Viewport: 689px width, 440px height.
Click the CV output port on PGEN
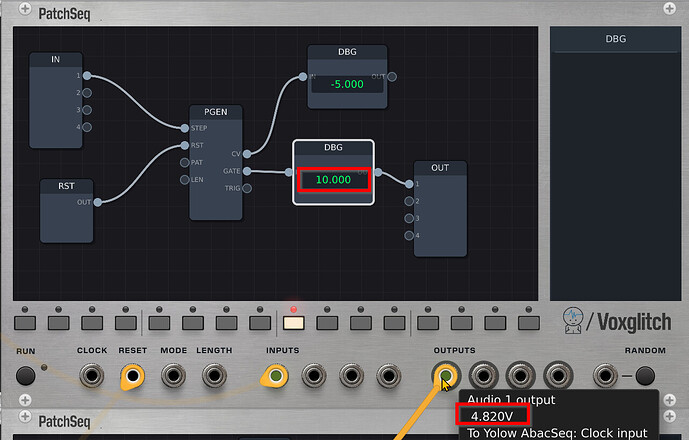[247, 154]
